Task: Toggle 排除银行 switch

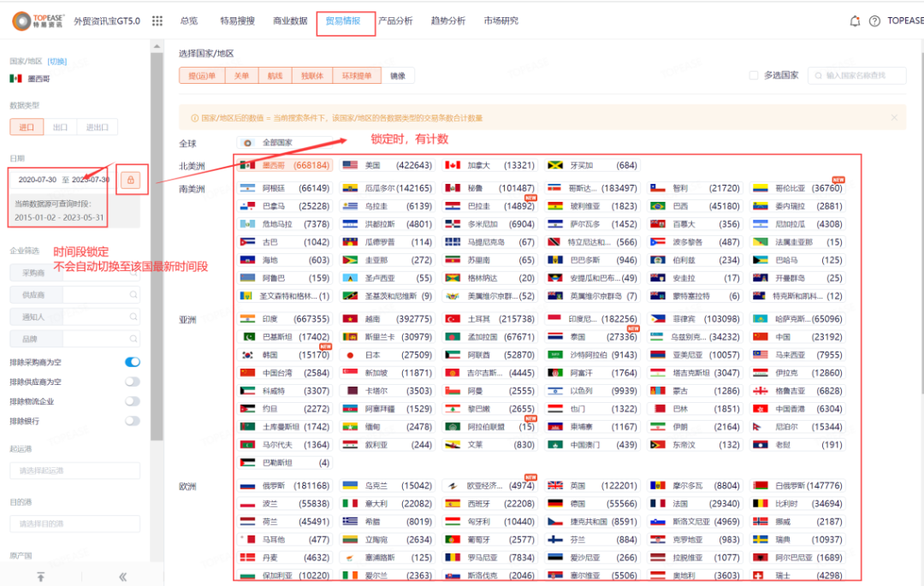Action: tap(133, 421)
